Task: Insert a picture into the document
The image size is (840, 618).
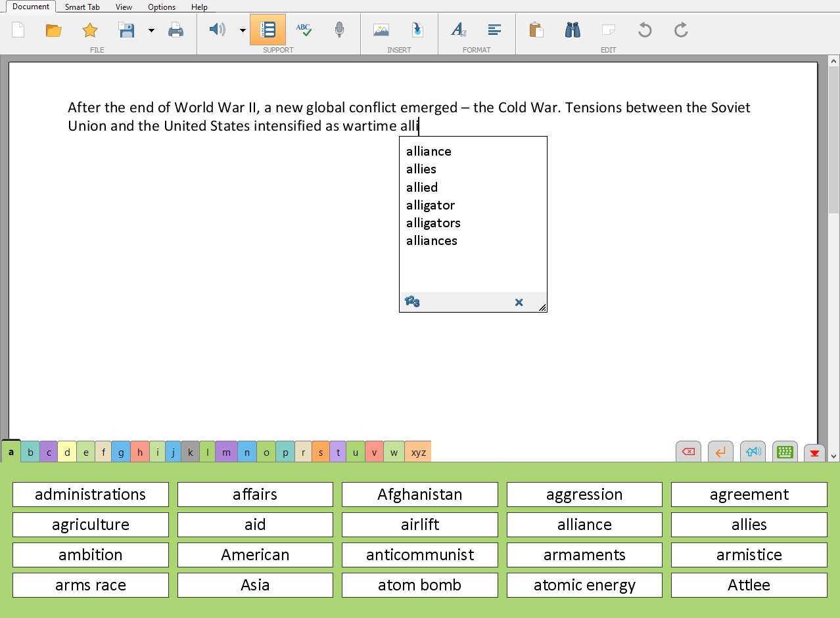Action: click(x=381, y=30)
